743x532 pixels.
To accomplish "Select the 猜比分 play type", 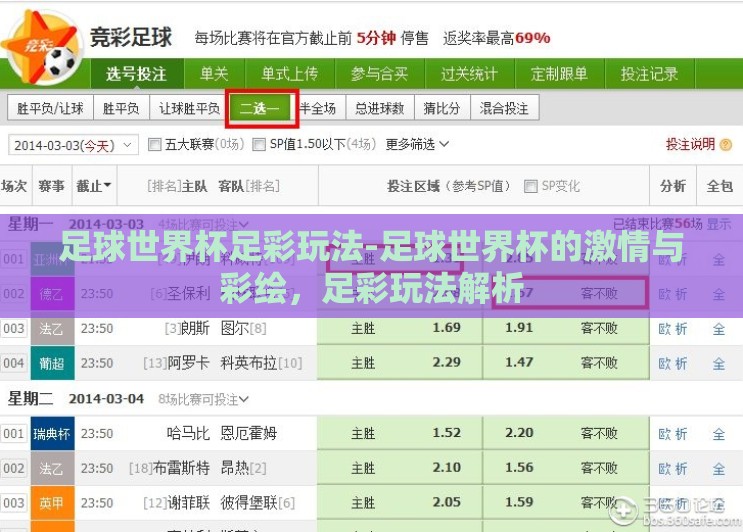I will tap(442, 108).
